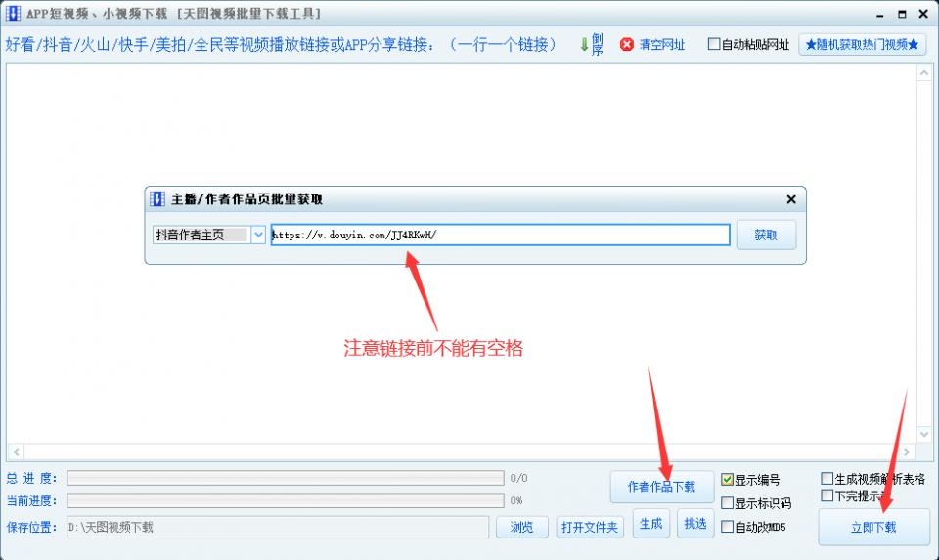This screenshot has width=939, height=560.
Task: Click 生成 button
Action: click(651, 524)
